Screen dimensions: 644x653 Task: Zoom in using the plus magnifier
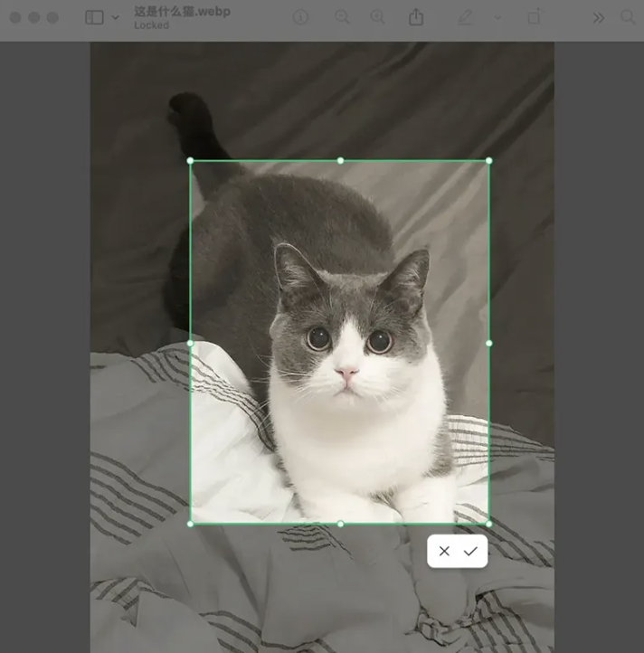pos(377,17)
